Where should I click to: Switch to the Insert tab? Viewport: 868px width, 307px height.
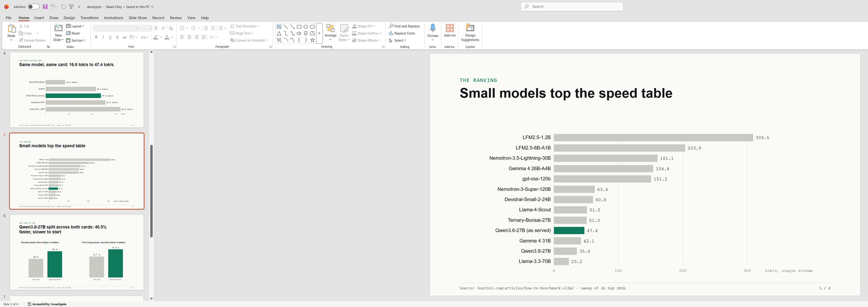tap(39, 18)
